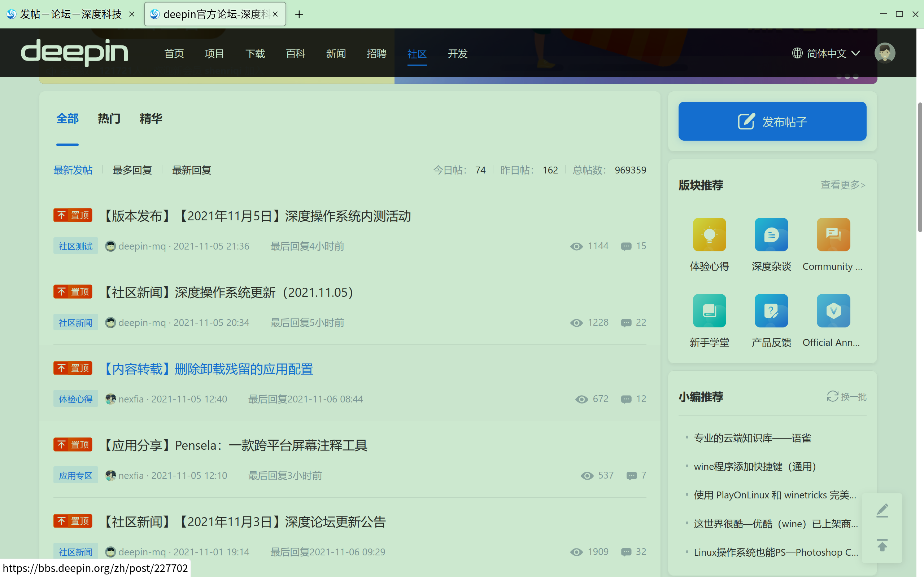The width and height of the screenshot is (924, 577).
Task: Switch to the 热门 tab
Action: click(x=109, y=119)
